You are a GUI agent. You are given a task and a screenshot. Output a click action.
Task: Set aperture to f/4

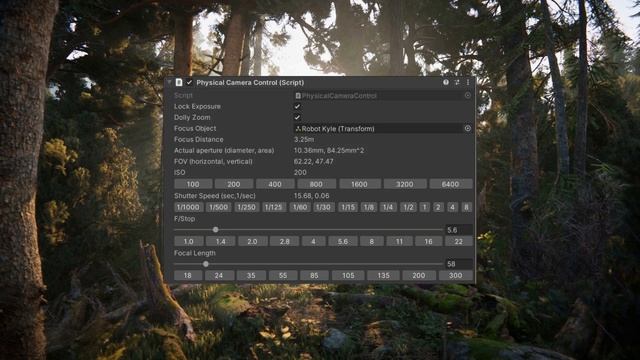313,242
